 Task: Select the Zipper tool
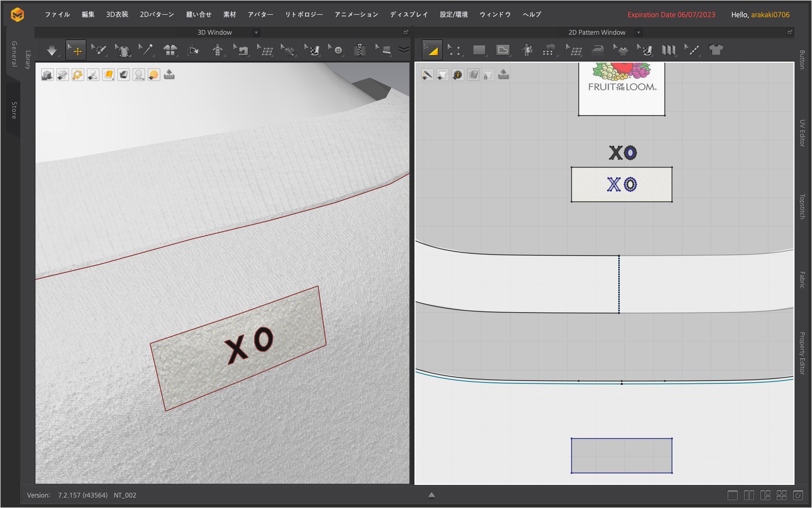point(360,50)
